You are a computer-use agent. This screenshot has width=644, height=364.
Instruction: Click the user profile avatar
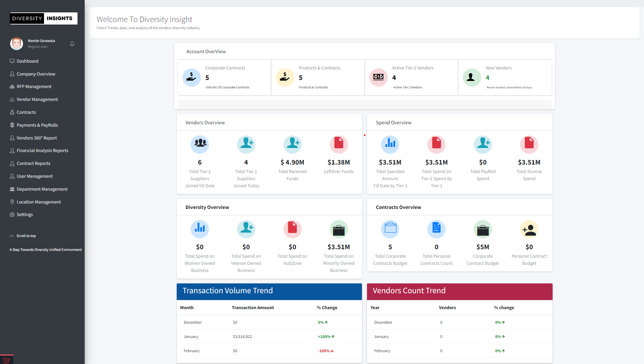17,44
